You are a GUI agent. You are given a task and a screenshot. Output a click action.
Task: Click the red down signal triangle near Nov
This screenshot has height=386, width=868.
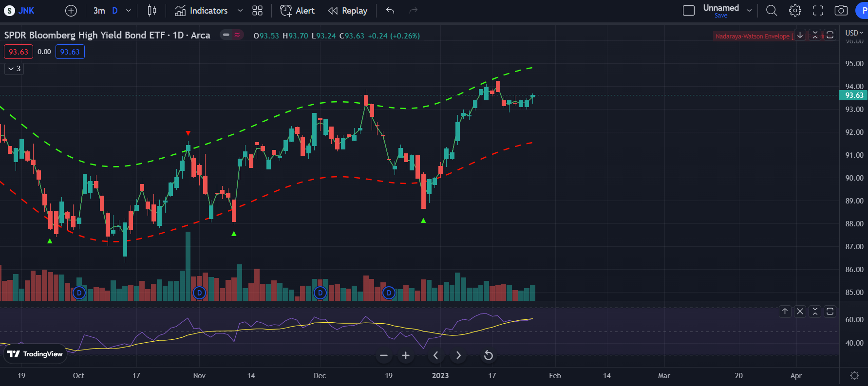point(188,133)
